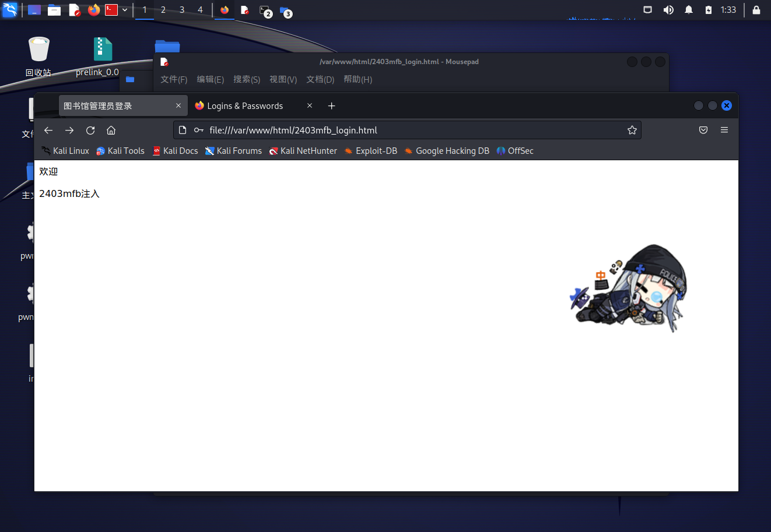771x532 pixels.
Task: Open Mousepad 文档(D) menu
Action: coord(320,79)
